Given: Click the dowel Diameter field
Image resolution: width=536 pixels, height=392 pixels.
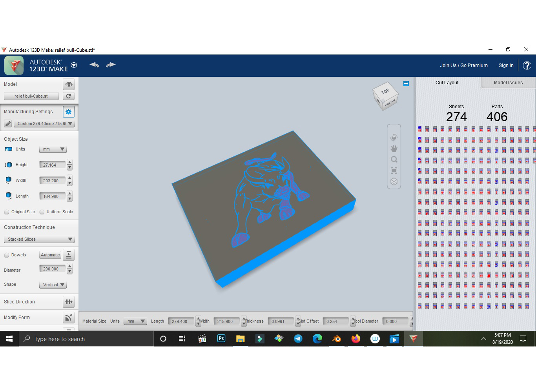Looking at the screenshot, I should click(x=52, y=269).
